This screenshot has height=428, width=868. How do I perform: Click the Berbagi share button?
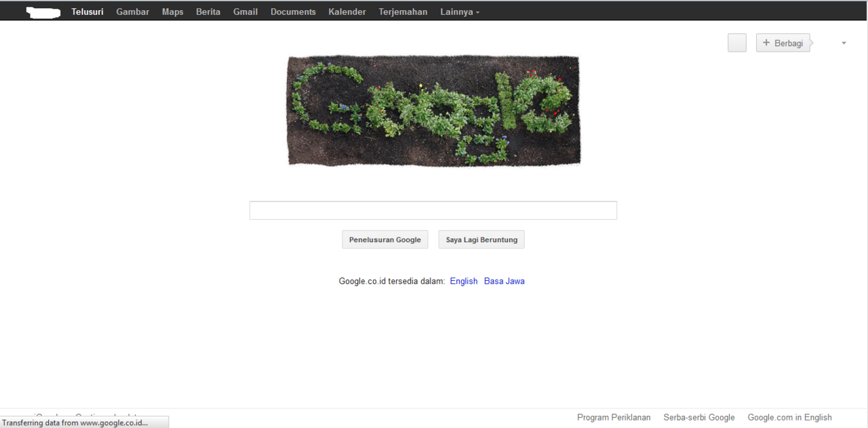coord(783,43)
